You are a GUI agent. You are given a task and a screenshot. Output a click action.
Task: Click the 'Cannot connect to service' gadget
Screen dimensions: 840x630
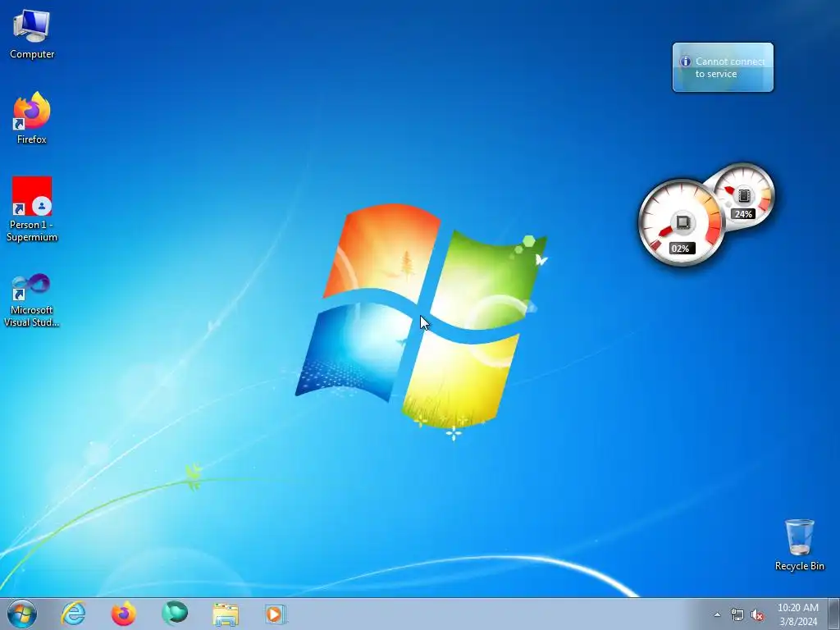click(x=723, y=67)
